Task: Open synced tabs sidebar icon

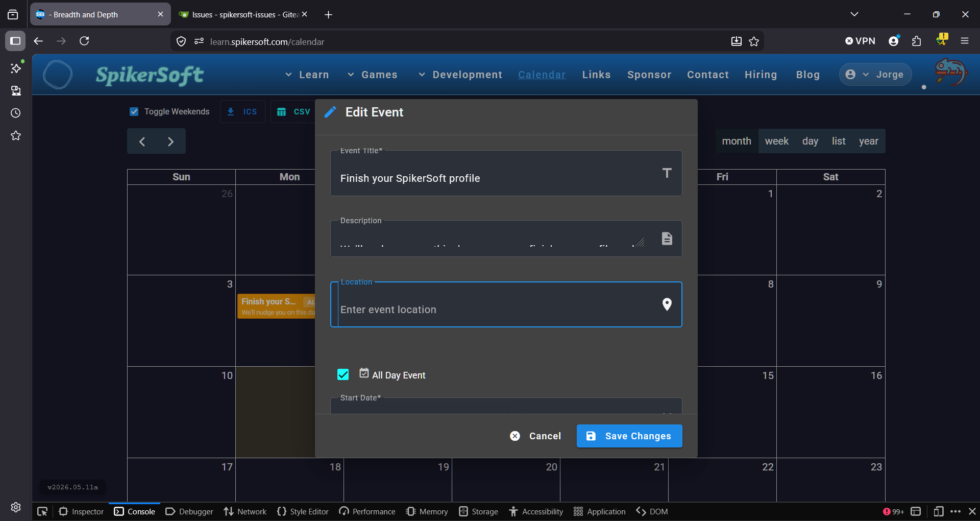Action: pyautogui.click(x=16, y=90)
